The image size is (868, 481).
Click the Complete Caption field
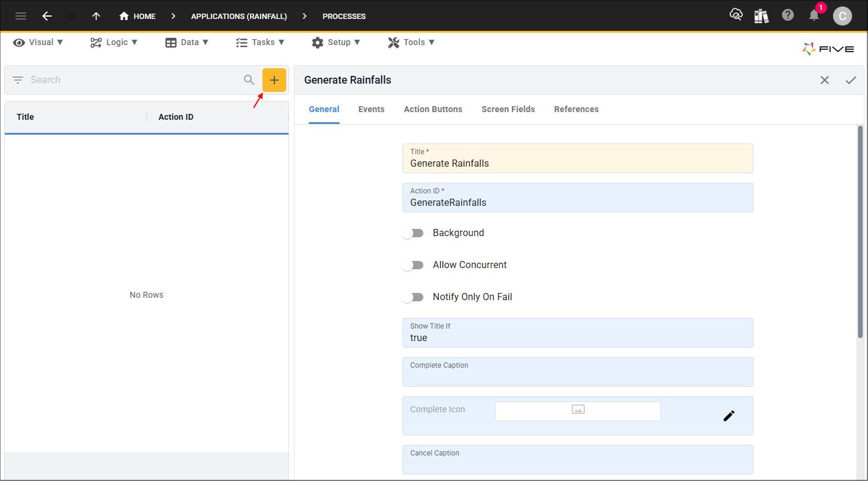pos(578,372)
